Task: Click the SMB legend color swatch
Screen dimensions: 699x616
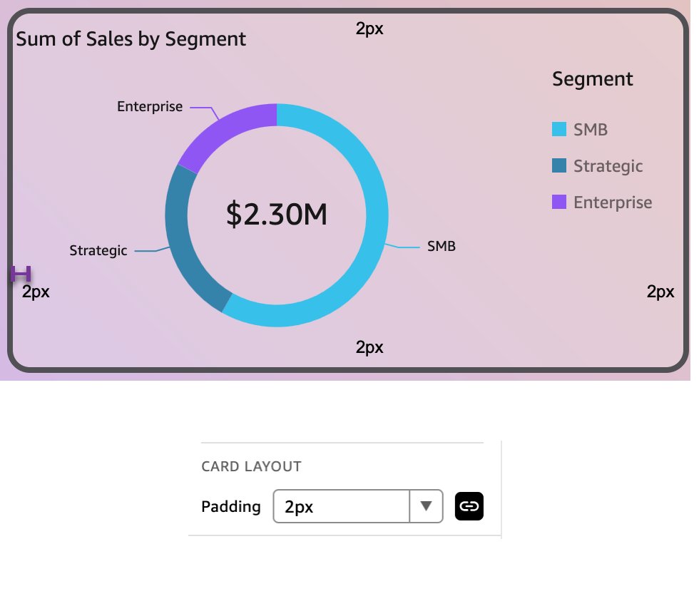Action: [x=559, y=130]
